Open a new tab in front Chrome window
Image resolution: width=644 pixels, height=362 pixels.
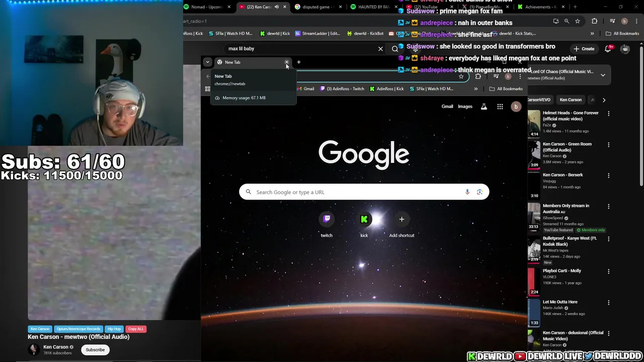pyautogui.click(x=298, y=62)
